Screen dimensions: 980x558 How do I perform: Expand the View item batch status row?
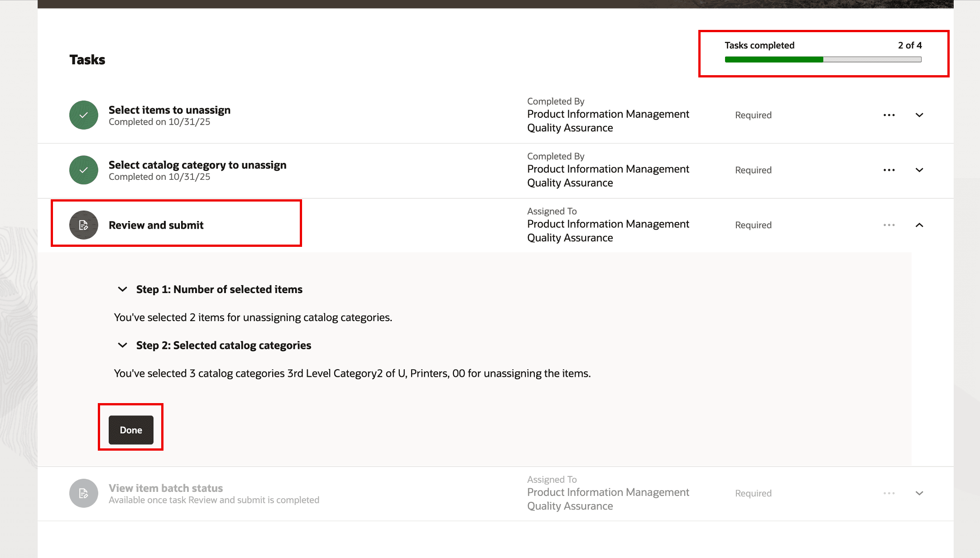coord(919,493)
